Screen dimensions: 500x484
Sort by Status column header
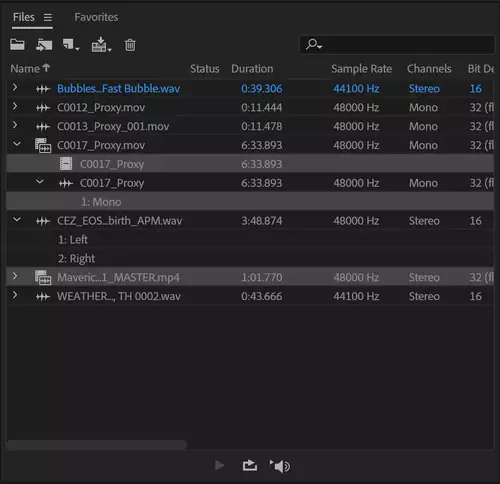pyautogui.click(x=205, y=69)
